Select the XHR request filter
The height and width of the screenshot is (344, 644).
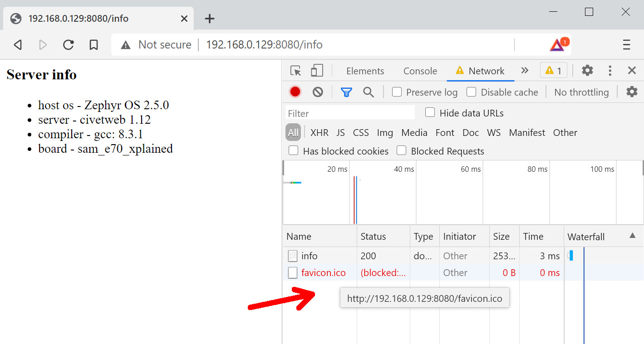point(319,132)
